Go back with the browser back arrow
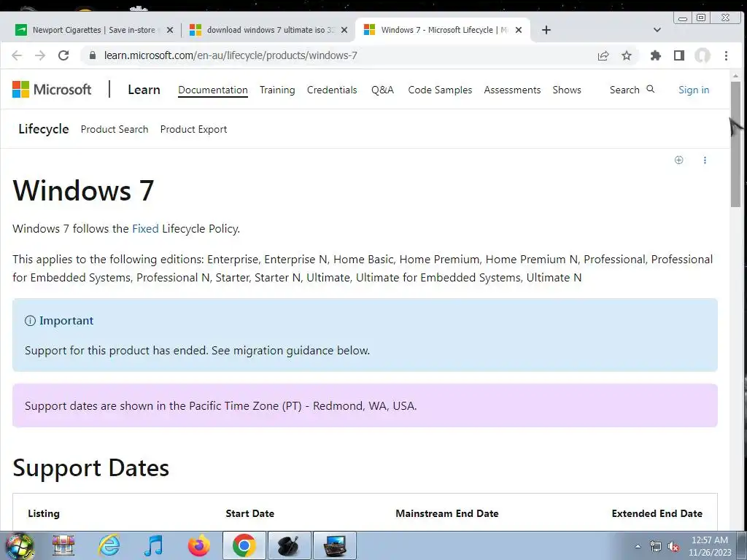The height and width of the screenshot is (560, 747). pyautogui.click(x=17, y=55)
